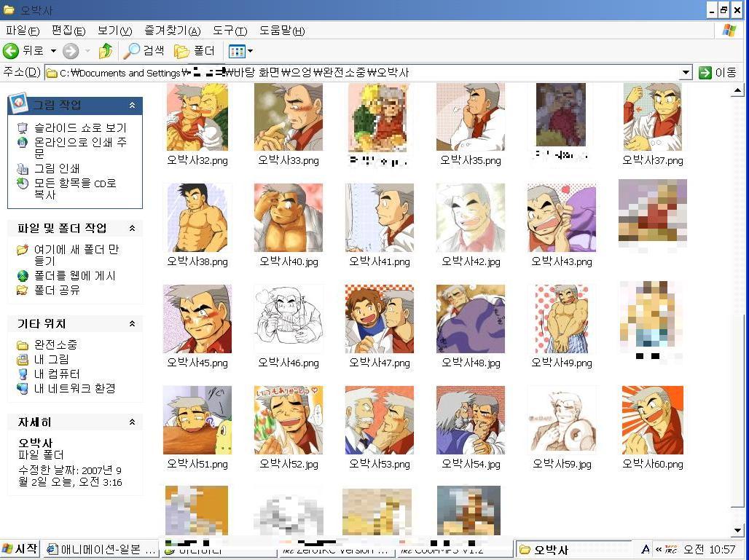Screen dimensions: 749x560
Task: Select thumbnail 오박사37.png
Action: tap(653, 117)
